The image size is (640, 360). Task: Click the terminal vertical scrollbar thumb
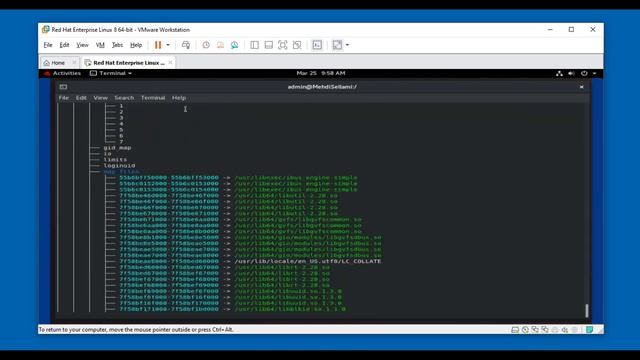[x=587, y=311]
